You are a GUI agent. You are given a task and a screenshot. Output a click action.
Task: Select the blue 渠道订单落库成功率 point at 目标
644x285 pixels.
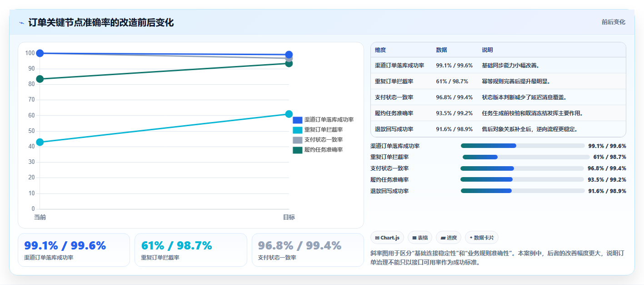coord(289,55)
